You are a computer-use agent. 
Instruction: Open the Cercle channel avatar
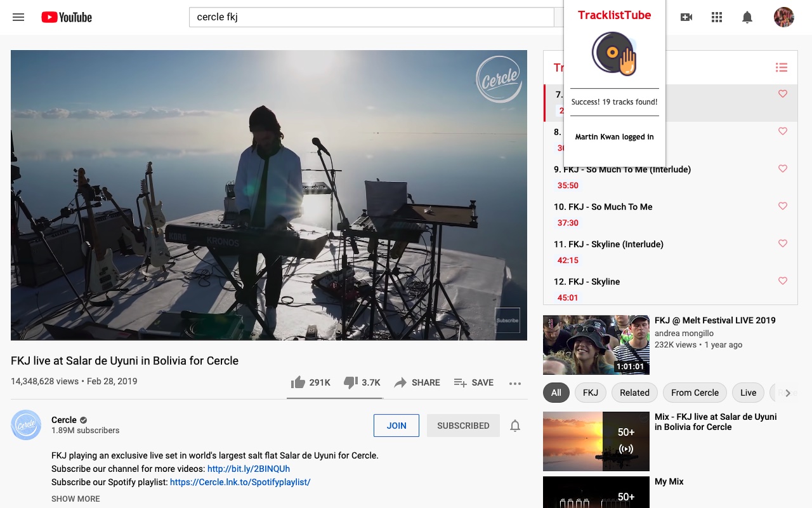coord(26,425)
